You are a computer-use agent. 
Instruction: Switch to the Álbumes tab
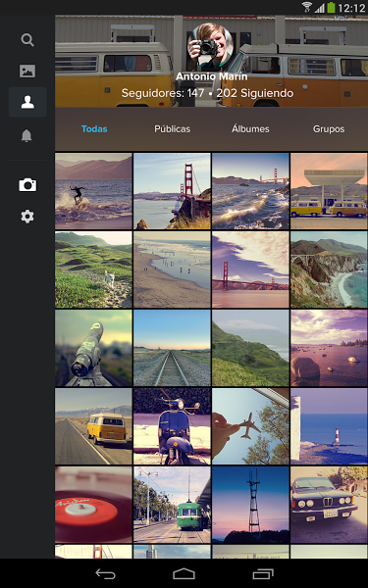click(x=250, y=129)
